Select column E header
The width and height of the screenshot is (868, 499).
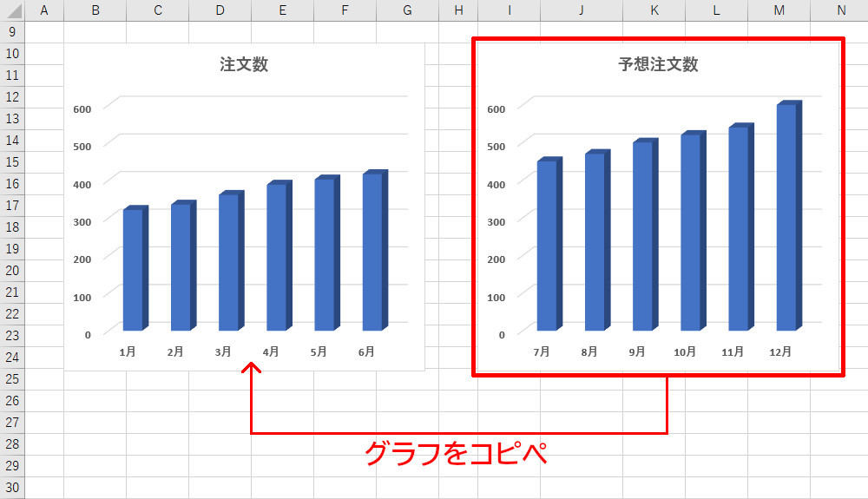(282, 10)
